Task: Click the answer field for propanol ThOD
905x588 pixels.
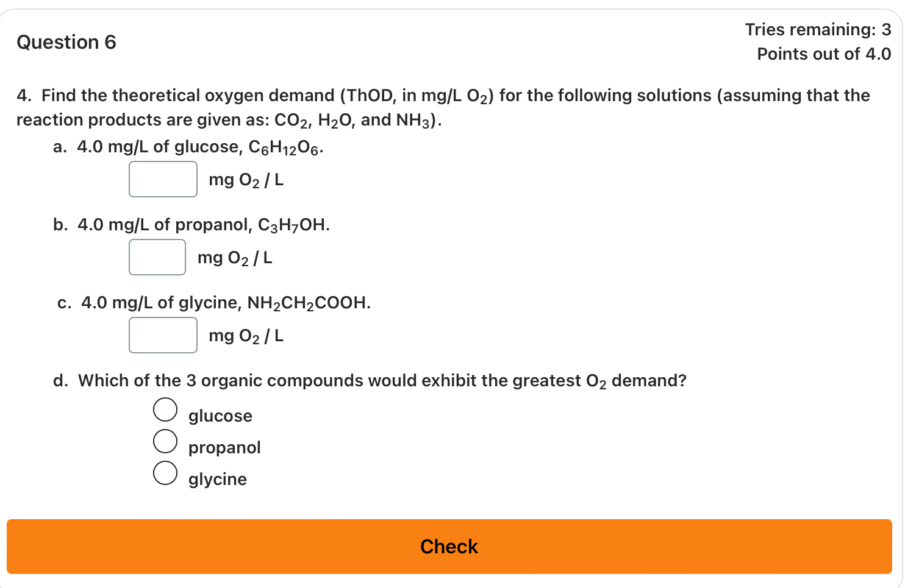Action: click(x=157, y=257)
